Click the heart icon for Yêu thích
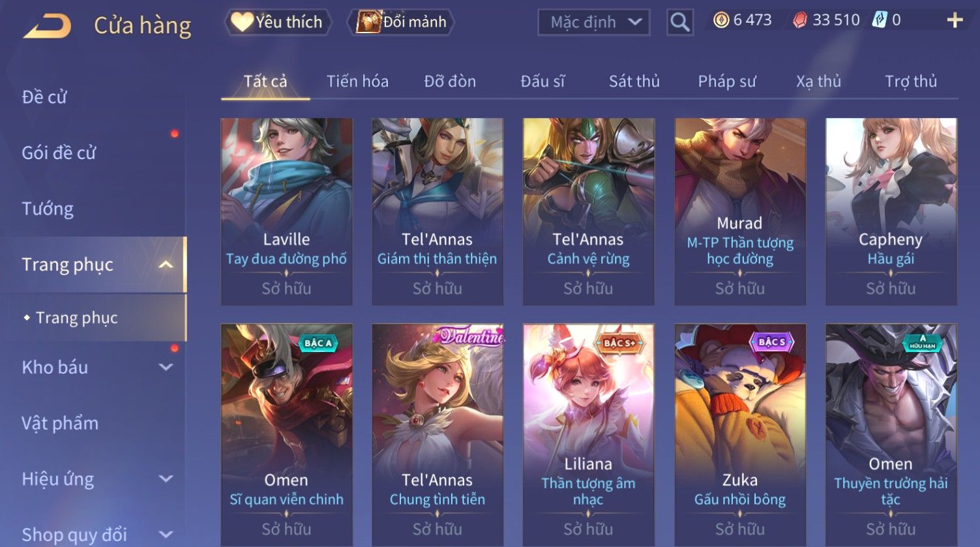Screen dimensions: 980x547 [242, 22]
